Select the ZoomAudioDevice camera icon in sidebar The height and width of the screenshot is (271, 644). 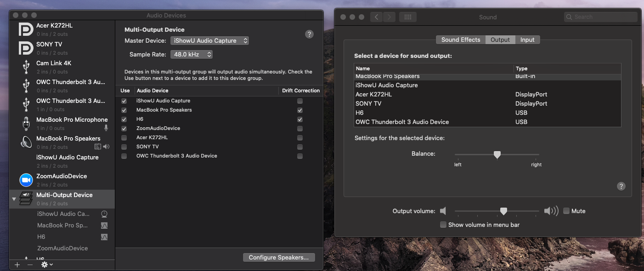click(26, 180)
